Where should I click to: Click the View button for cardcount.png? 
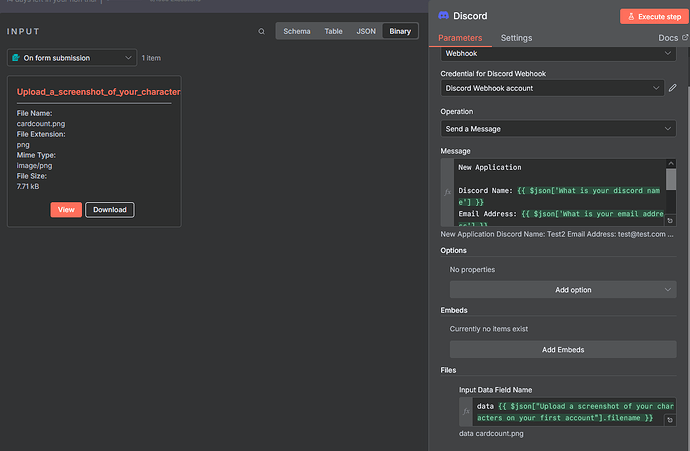[x=66, y=209]
